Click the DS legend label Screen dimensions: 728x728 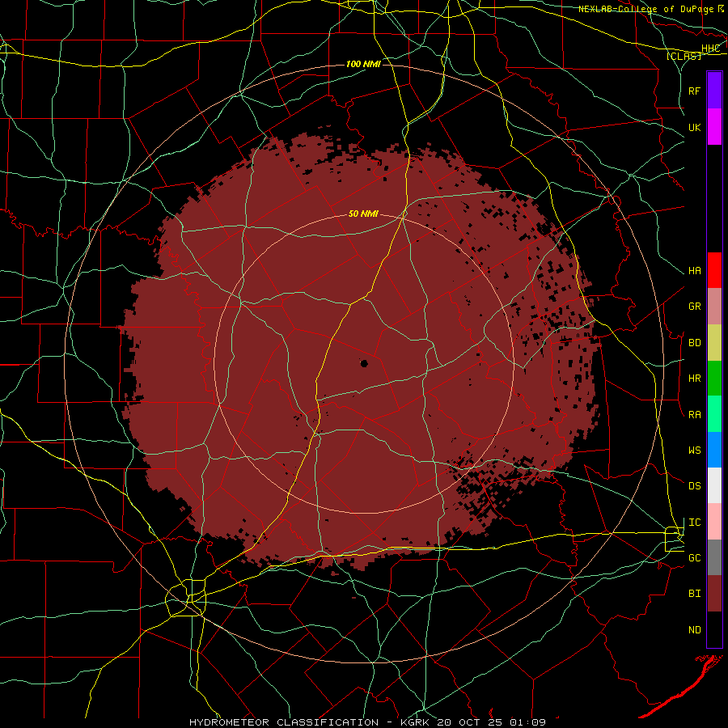pos(694,486)
